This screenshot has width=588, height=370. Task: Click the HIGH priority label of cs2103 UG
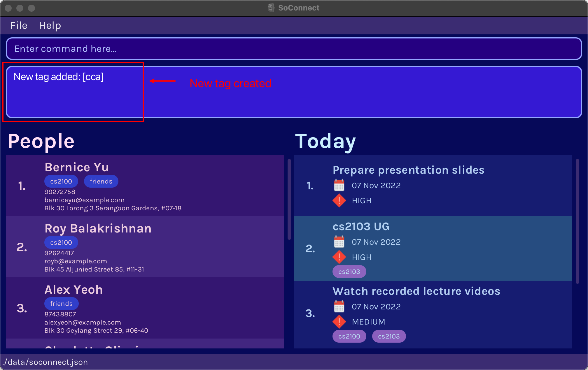tap(361, 257)
